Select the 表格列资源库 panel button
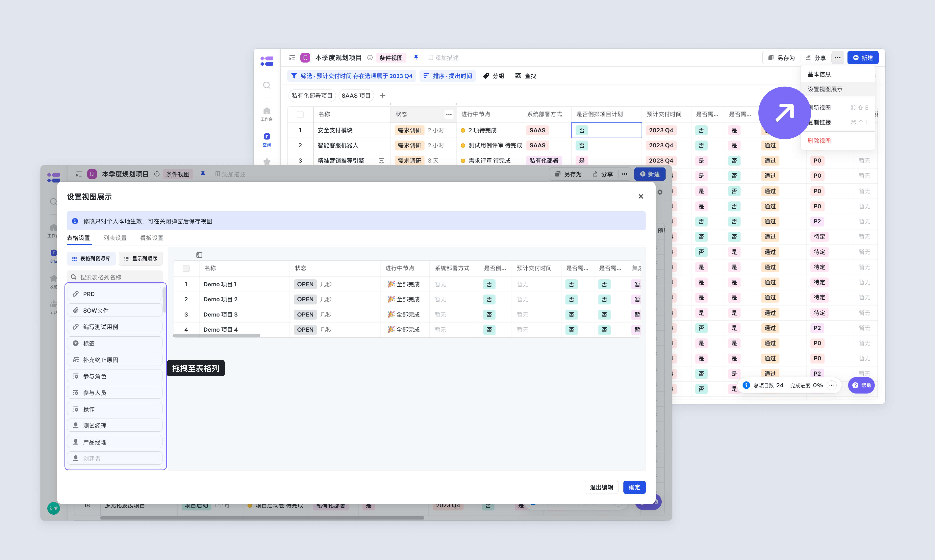 point(91,258)
